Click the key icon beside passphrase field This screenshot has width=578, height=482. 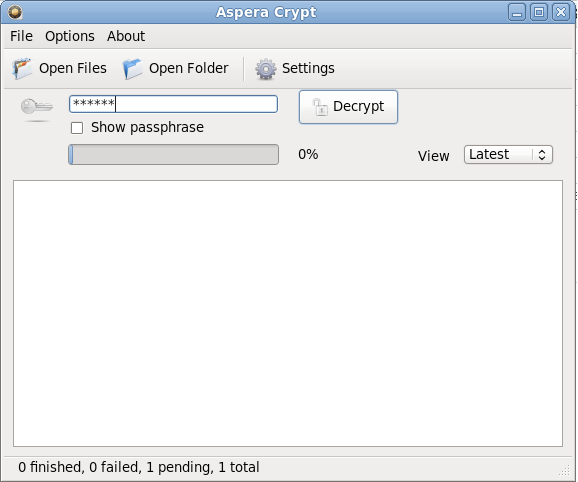click(x=36, y=108)
